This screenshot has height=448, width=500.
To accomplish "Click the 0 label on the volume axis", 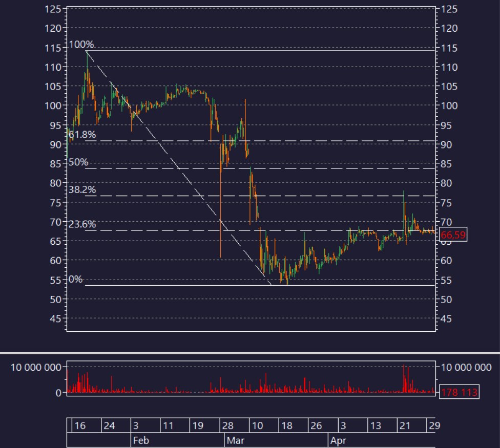I will (58, 393).
